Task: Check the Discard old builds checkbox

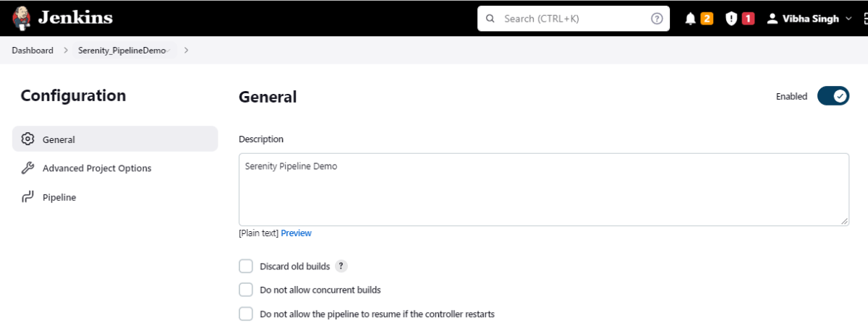Action: (246, 267)
